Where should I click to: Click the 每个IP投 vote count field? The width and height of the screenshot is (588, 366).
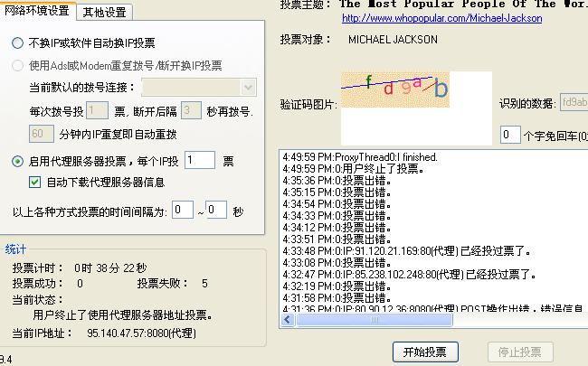click(199, 161)
